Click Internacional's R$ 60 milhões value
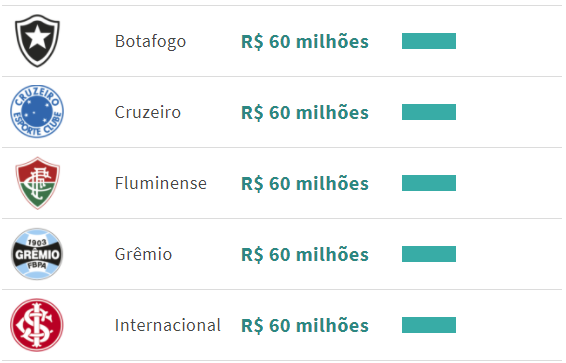This screenshot has width=566, height=363. [x=305, y=325]
